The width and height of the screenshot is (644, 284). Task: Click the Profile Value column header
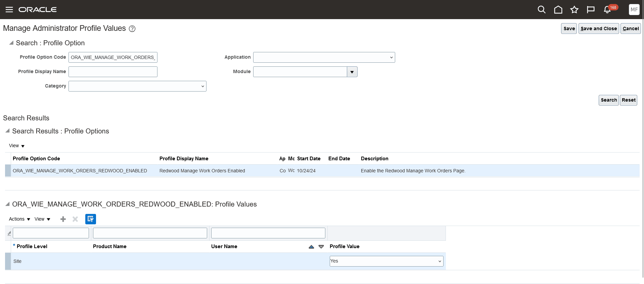344,246
